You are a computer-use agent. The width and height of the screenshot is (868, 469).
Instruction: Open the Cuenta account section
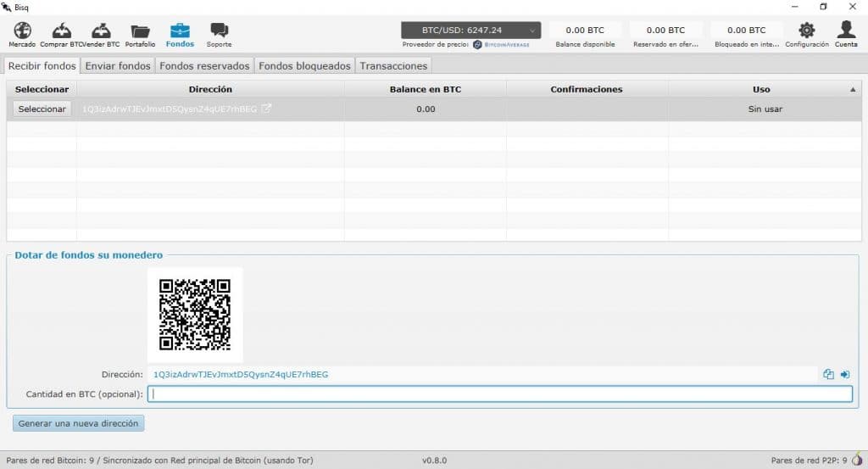coord(846,34)
